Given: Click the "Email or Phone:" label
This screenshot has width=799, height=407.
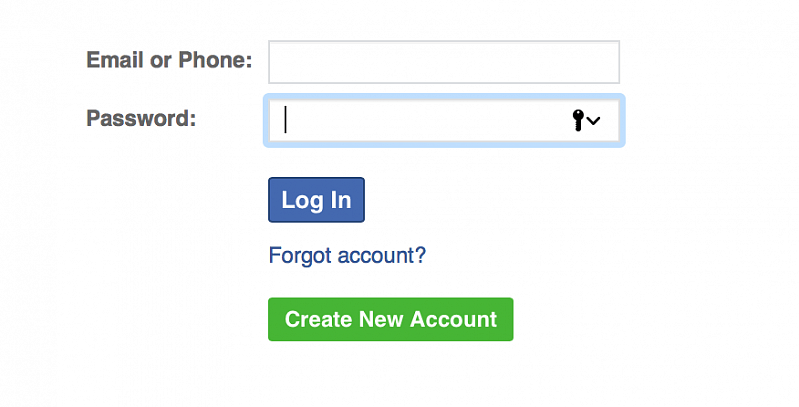Looking at the screenshot, I should click(169, 60).
